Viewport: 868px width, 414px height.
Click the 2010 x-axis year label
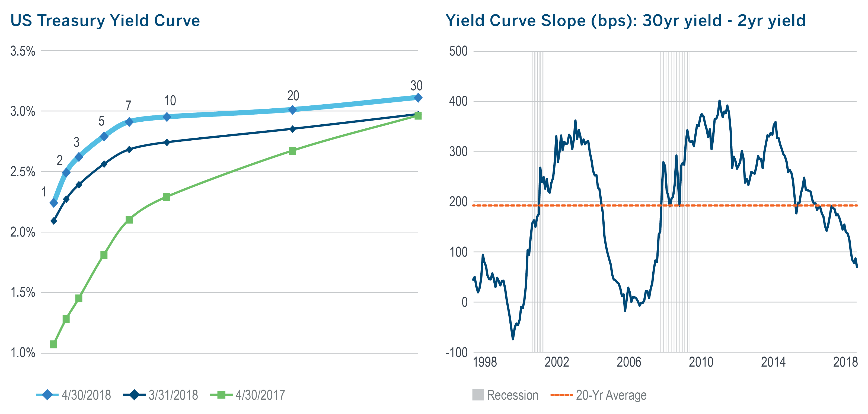[x=701, y=362]
